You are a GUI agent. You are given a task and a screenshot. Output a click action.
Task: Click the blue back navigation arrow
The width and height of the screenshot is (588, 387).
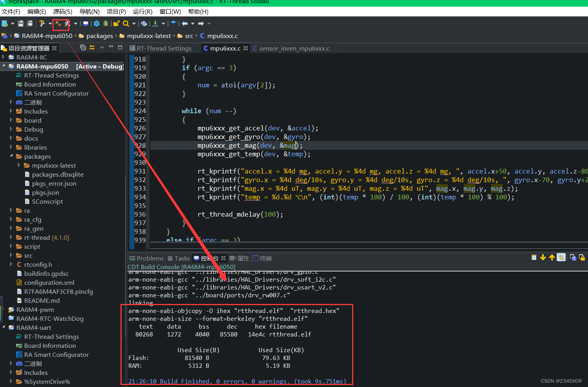click(x=185, y=24)
